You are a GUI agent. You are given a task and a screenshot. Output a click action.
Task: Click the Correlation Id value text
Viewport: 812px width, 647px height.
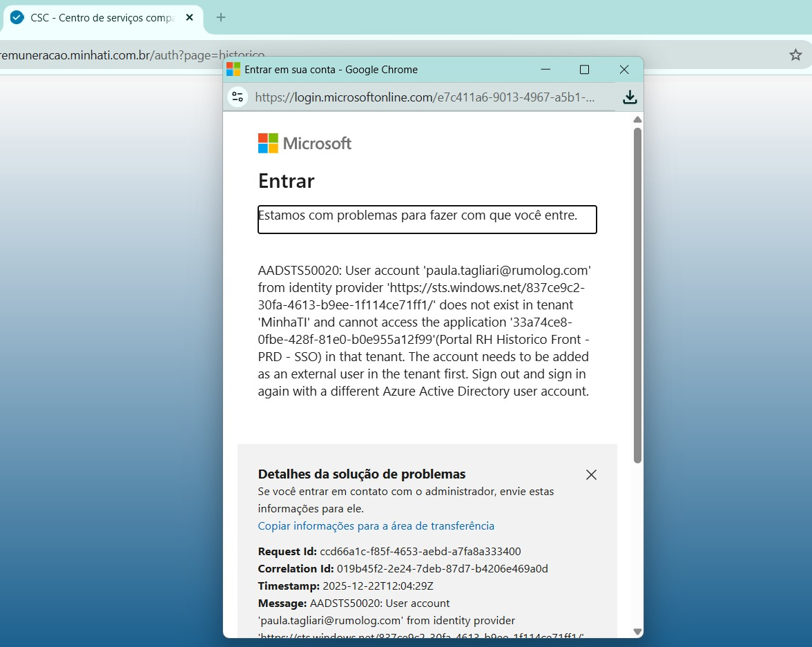pyautogui.click(x=442, y=569)
